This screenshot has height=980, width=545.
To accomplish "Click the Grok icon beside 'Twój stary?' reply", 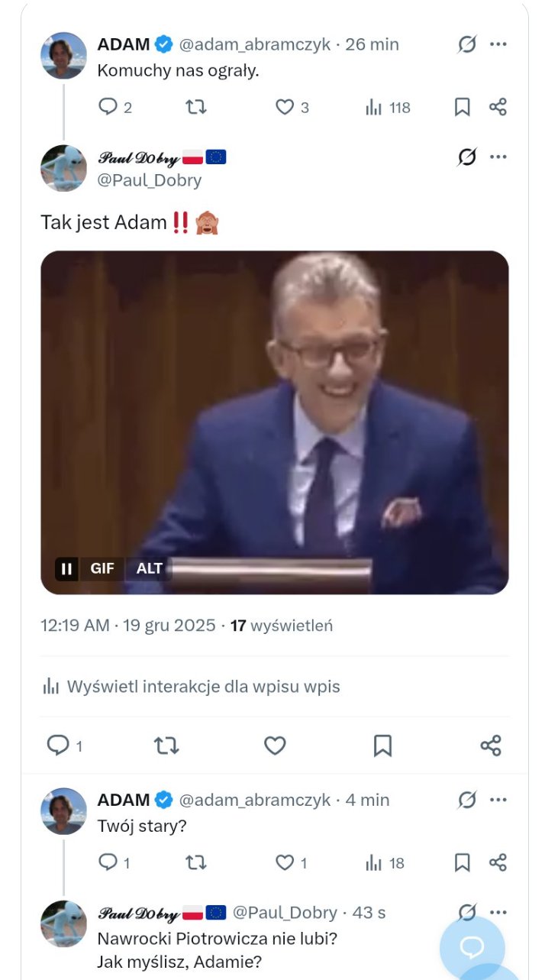I will coord(467,800).
